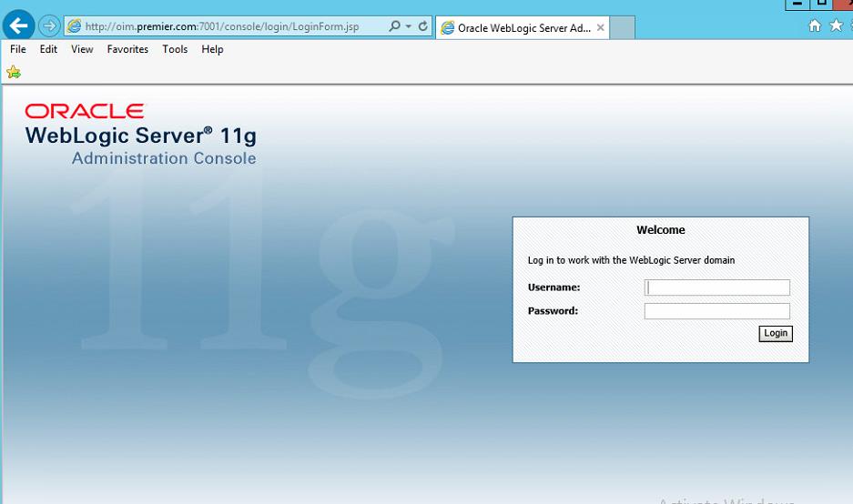The image size is (853, 504).
Task: Select the URL text in the address bar
Action: point(222,26)
